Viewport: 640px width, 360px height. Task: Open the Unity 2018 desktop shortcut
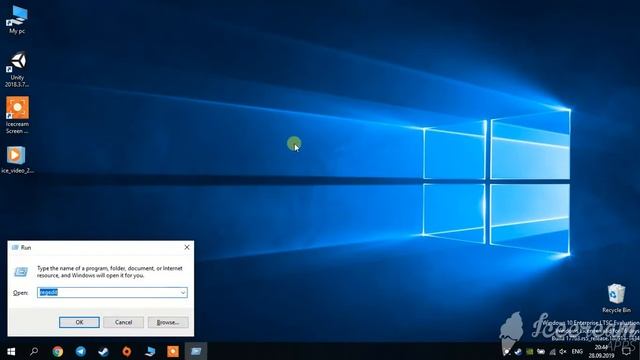[x=17, y=69]
